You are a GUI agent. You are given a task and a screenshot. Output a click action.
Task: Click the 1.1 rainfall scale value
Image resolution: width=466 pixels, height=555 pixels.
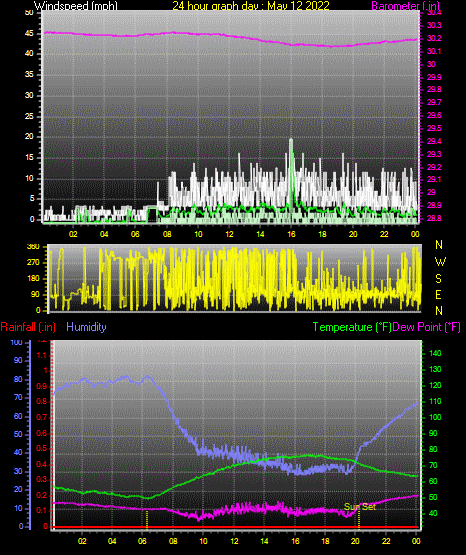tap(42, 355)
